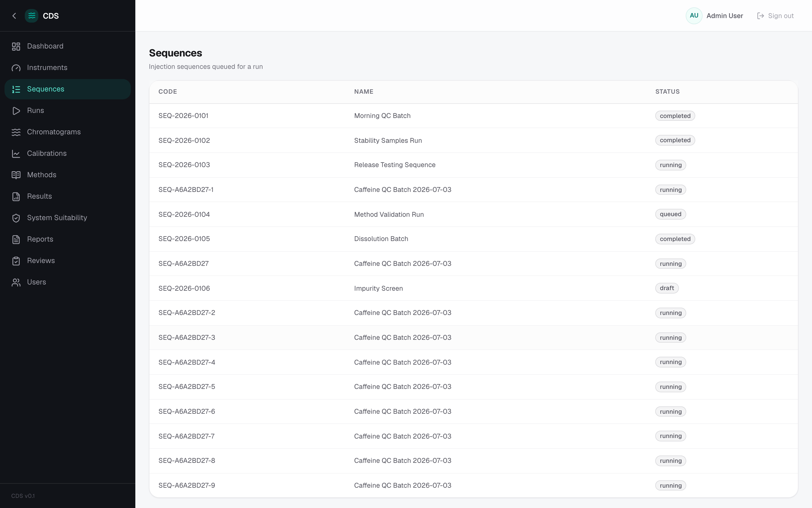The height and width of the screenshot is (508, 812).
Task: Select sequence code SEQ-A6A2BD27-2
Action: pyautogui.click(x=187, y=313)
